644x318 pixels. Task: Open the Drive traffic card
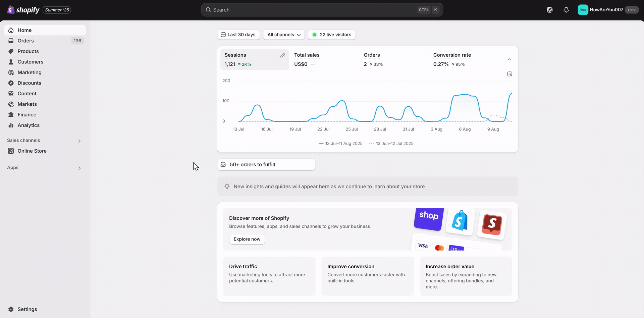point(269,276)
